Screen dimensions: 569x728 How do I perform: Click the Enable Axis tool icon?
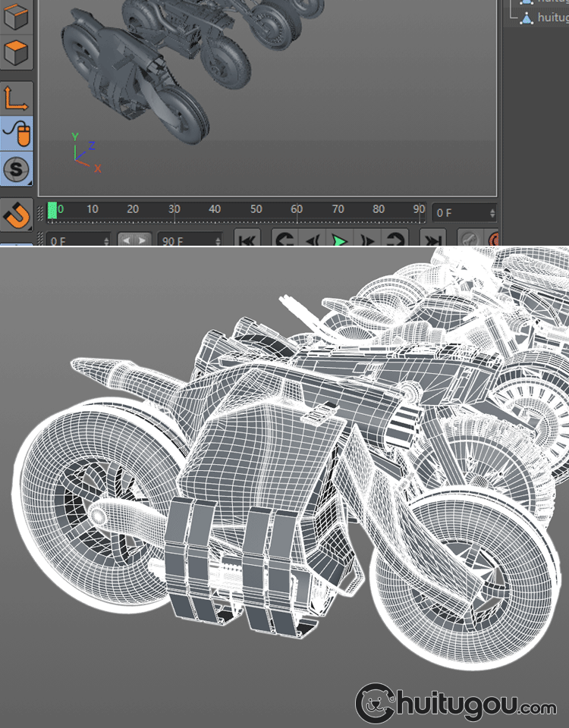tap(17, 98)
